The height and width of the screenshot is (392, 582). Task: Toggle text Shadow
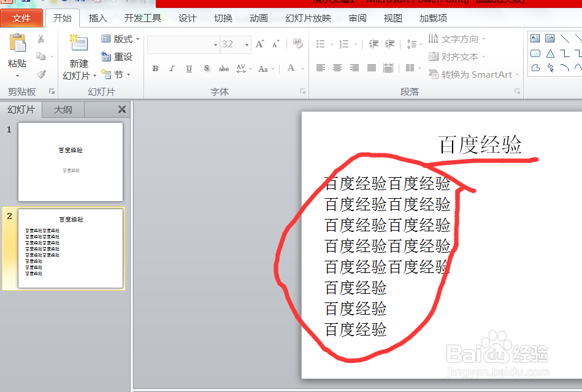[x=207, y=68]
